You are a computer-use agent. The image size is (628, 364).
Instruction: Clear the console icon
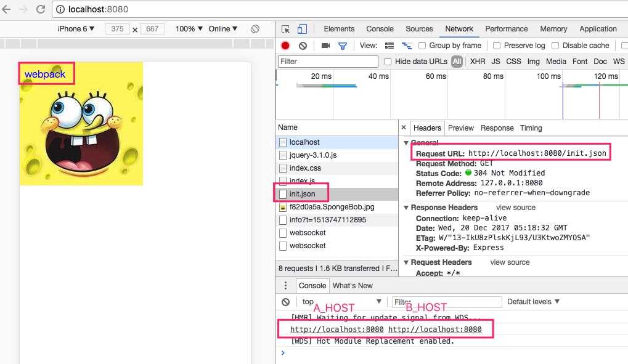tap(285, 302)
